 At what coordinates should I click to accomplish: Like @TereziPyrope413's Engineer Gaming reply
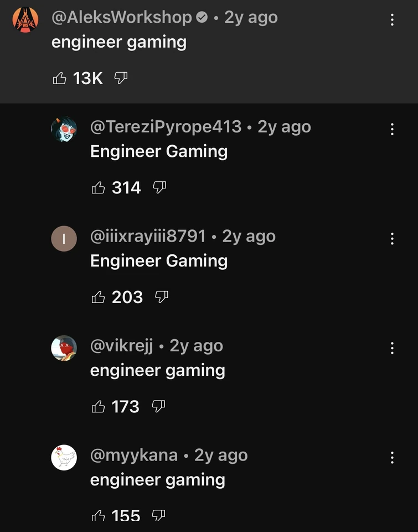(x=99, y=187)
